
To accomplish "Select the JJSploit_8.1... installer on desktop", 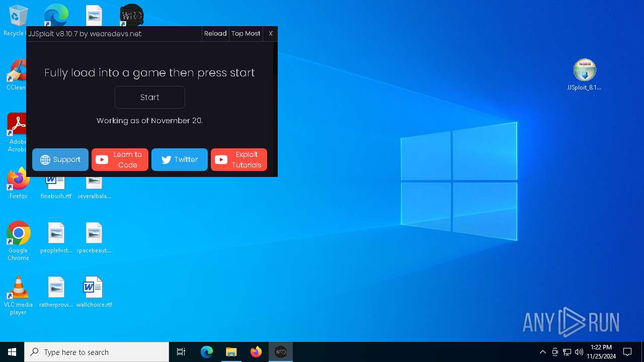I will point(584,75).
